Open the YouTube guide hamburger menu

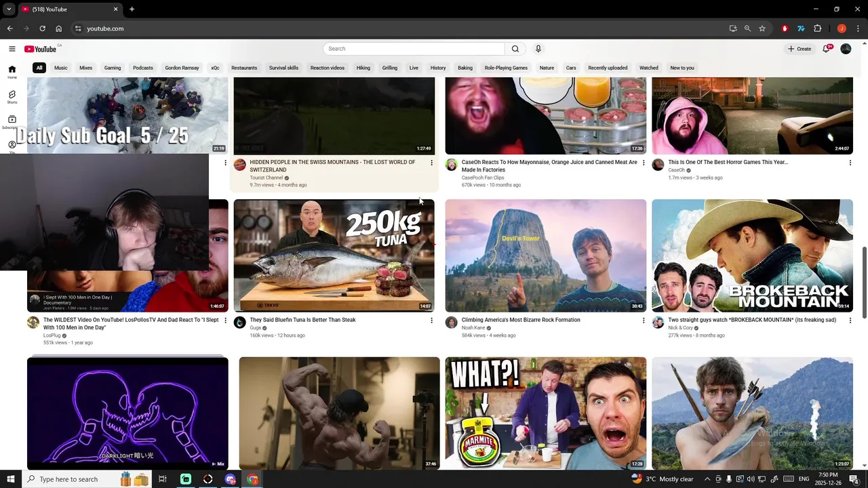tap(12, 49)
